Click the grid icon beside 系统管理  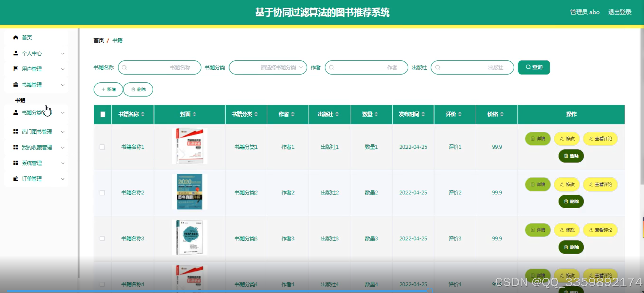[x=16, y=163]
